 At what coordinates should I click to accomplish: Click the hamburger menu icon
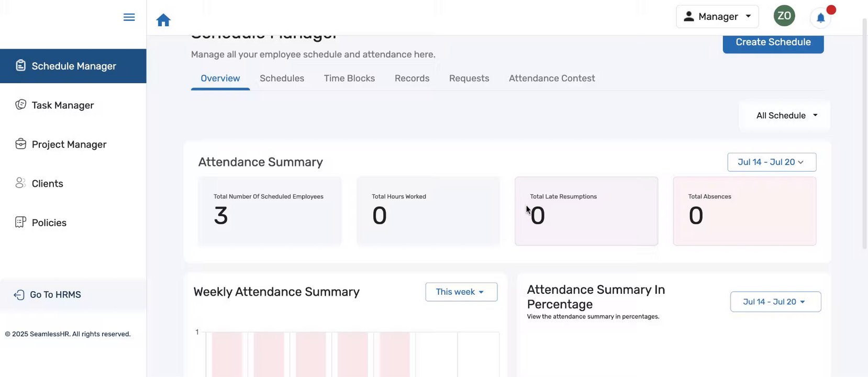(129, 17)
